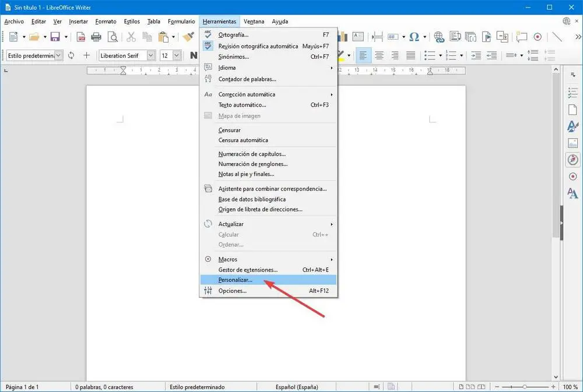Screen dimensions: 583x392
Task: Open the Archivo menu
Action: click(14, 22)
